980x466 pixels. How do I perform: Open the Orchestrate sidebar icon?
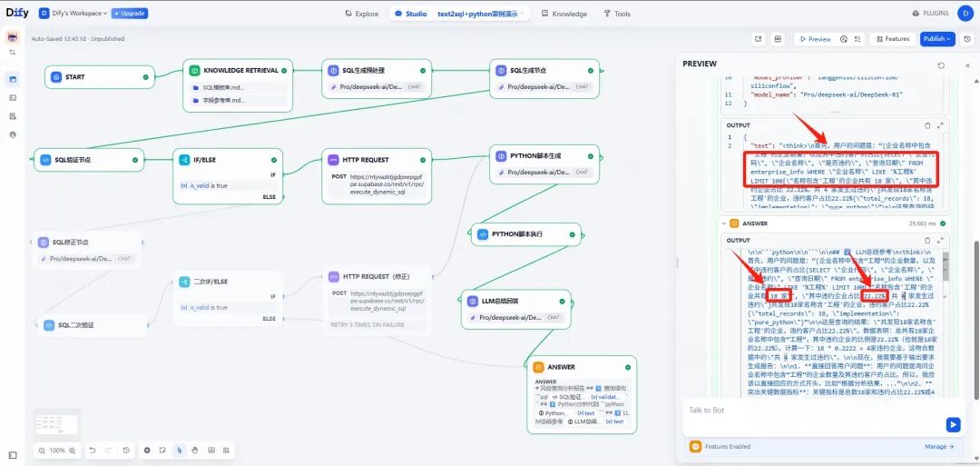pos(13,79)
